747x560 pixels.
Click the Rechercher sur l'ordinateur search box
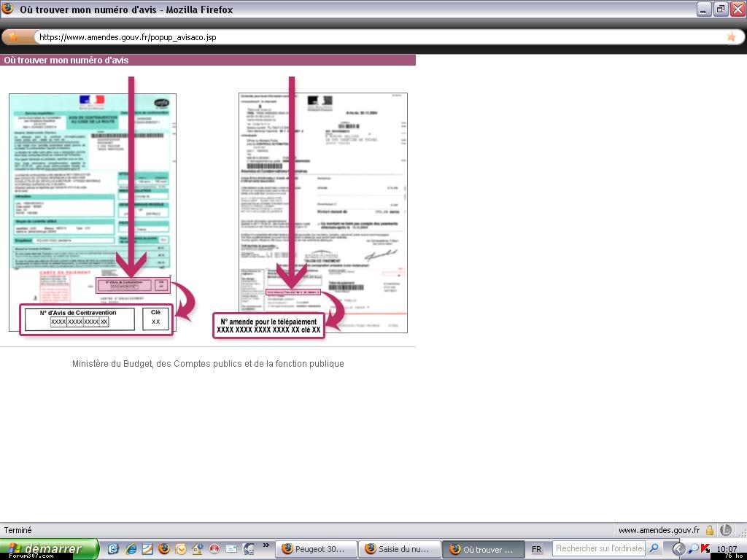599,548
